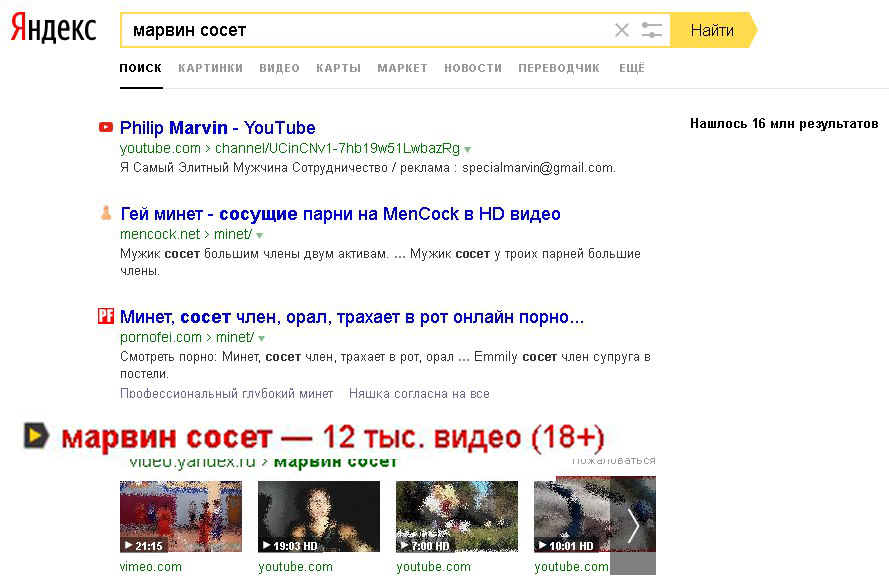Expand the arrow next to youtube.com URL
Screen dimensions: 889x580
[468, 150]
